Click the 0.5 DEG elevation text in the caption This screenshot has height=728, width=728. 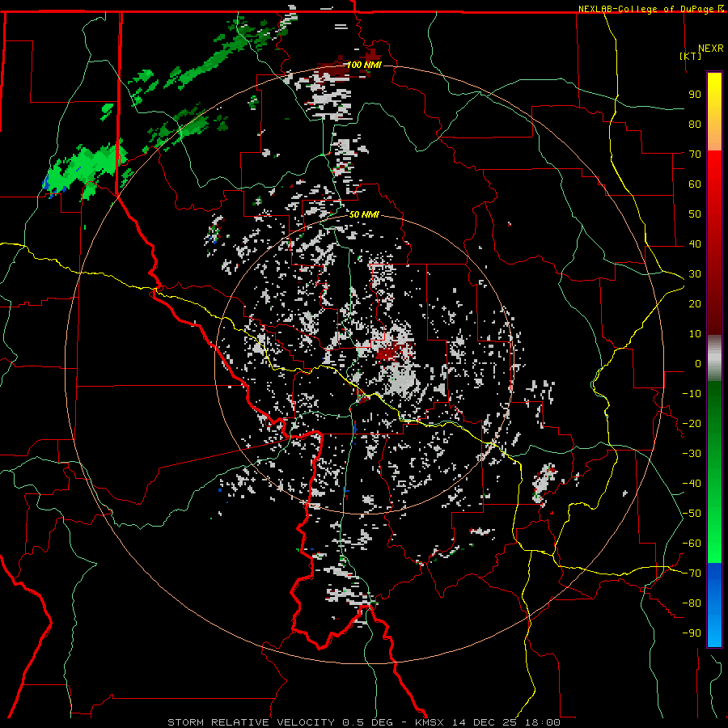click(x=366, y=722)
